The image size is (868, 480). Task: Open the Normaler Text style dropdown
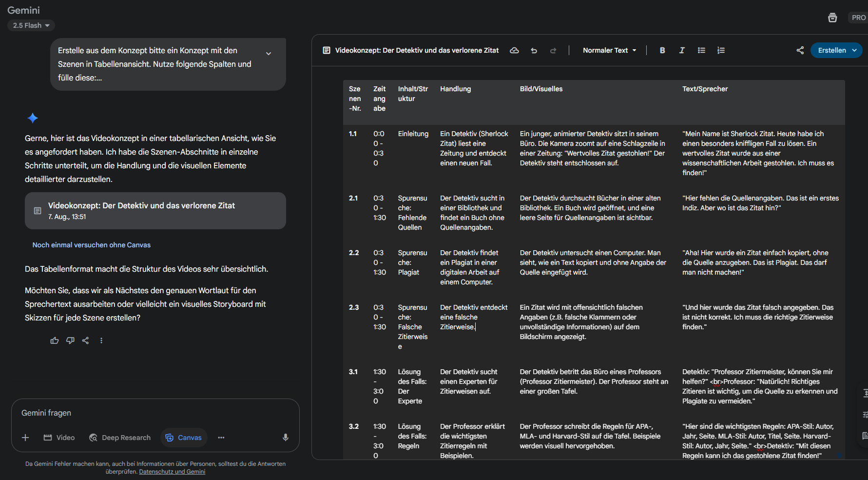click(x=609, y=50)
